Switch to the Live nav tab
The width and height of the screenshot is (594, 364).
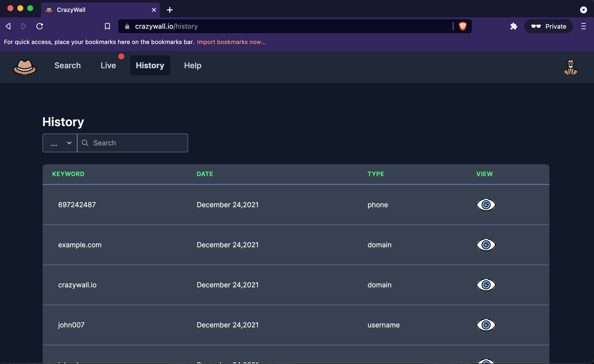(x=108, y=66)
